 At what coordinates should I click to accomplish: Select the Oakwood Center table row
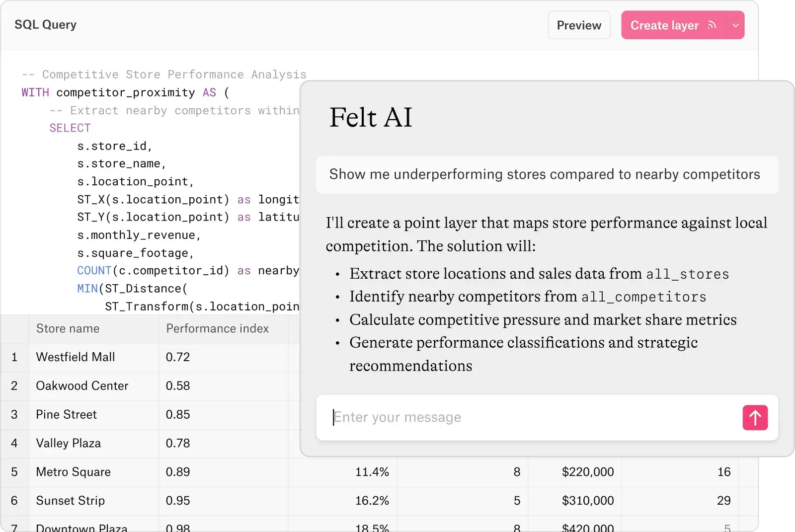coord(81,386)
